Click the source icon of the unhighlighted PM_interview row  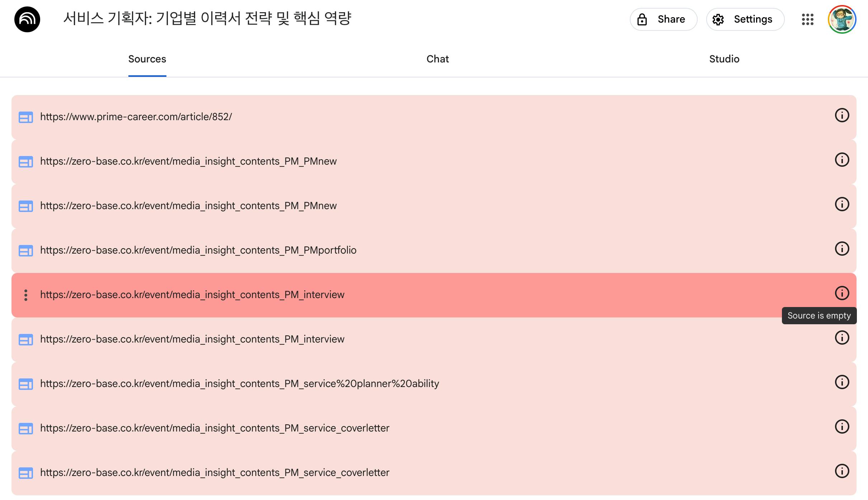pyautogui.click(x=26, y=340)
